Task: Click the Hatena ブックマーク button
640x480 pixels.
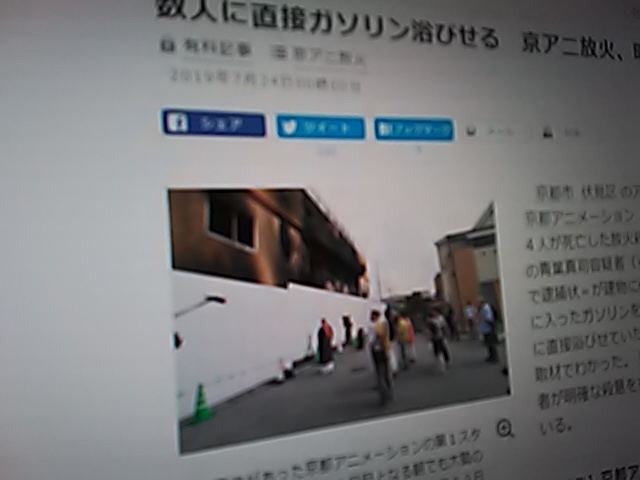Action: click(x=414, y=129)
